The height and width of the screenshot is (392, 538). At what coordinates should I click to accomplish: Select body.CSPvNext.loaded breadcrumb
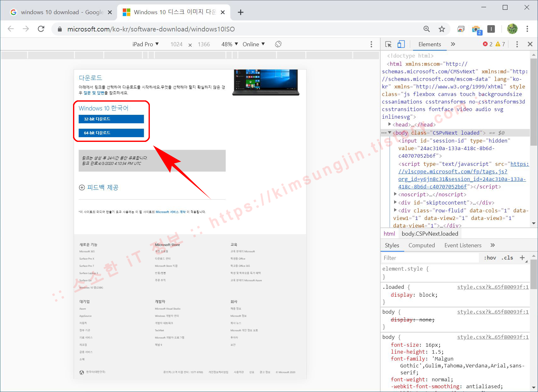[x=430, y=233]
